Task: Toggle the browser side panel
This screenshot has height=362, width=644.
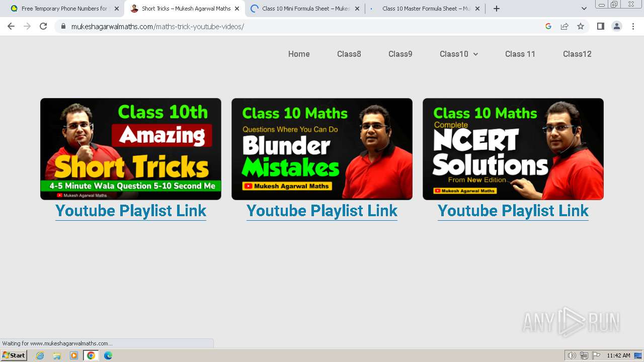Action: coord(600,26)
